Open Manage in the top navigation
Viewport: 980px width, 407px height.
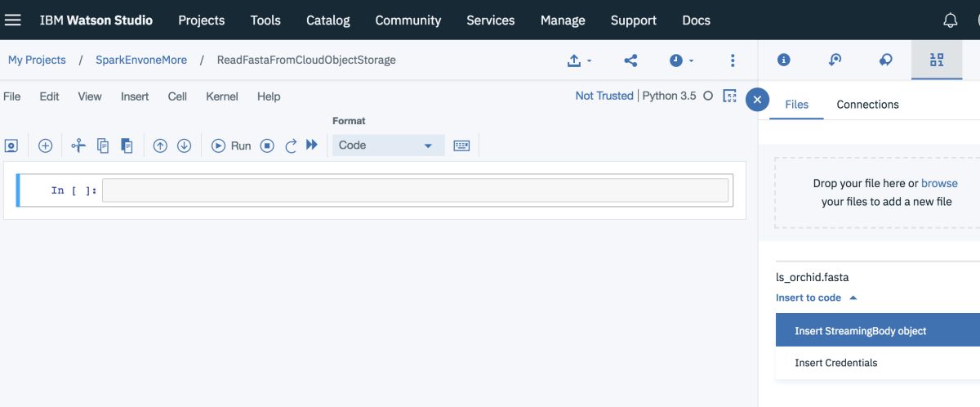(563, 20)
